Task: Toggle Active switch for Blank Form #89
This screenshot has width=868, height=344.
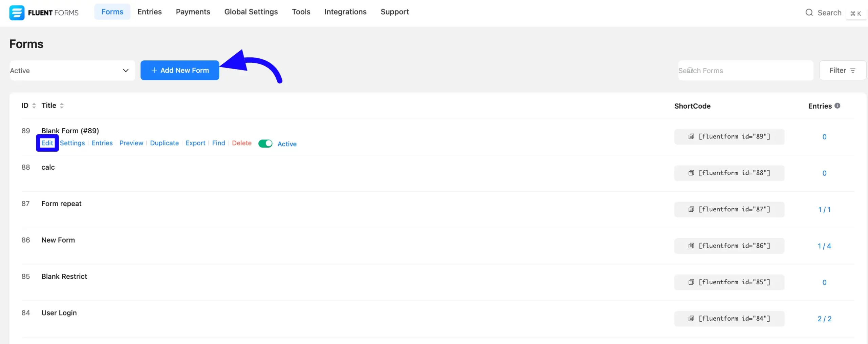Action: point(265,144)
